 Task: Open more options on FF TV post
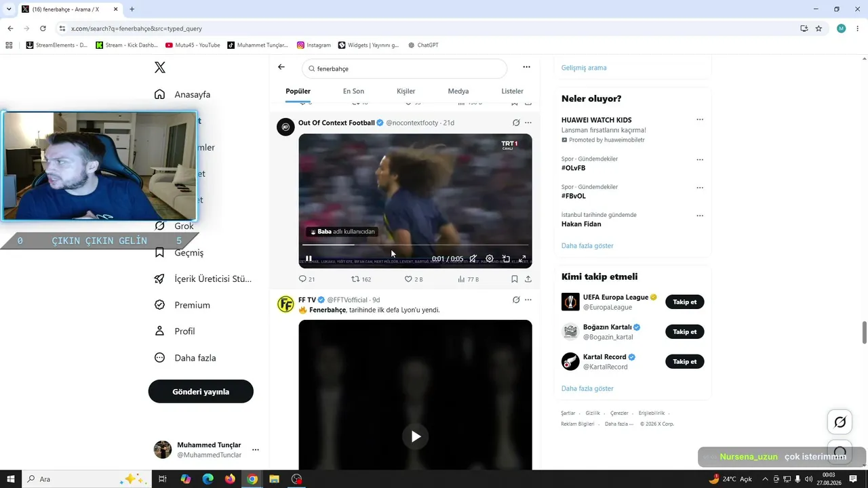tap(528, 300)
